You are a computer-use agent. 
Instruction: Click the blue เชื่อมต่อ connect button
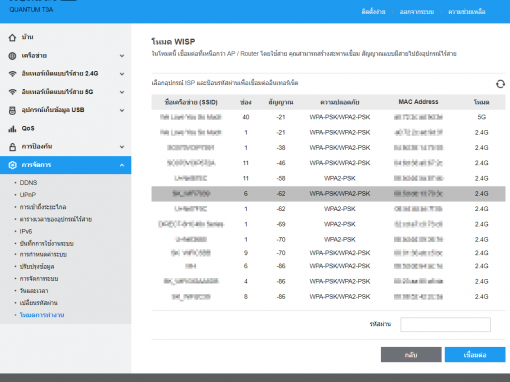tap(475, 355)
